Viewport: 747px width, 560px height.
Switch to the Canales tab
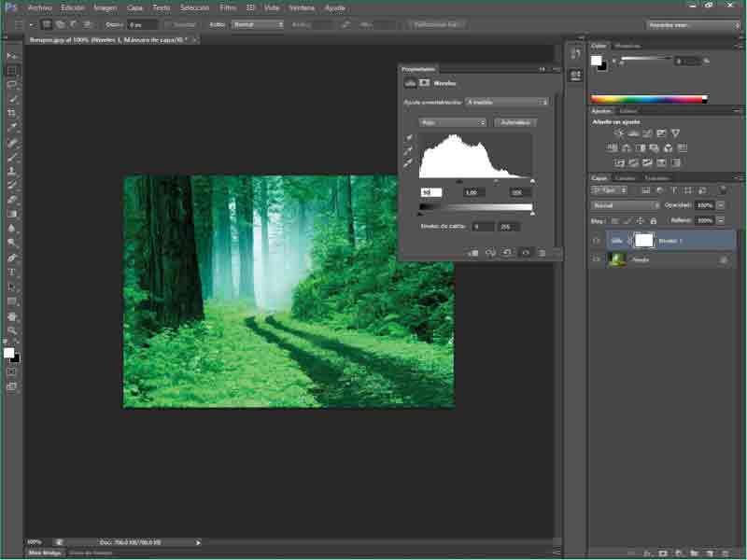[625, 178]
